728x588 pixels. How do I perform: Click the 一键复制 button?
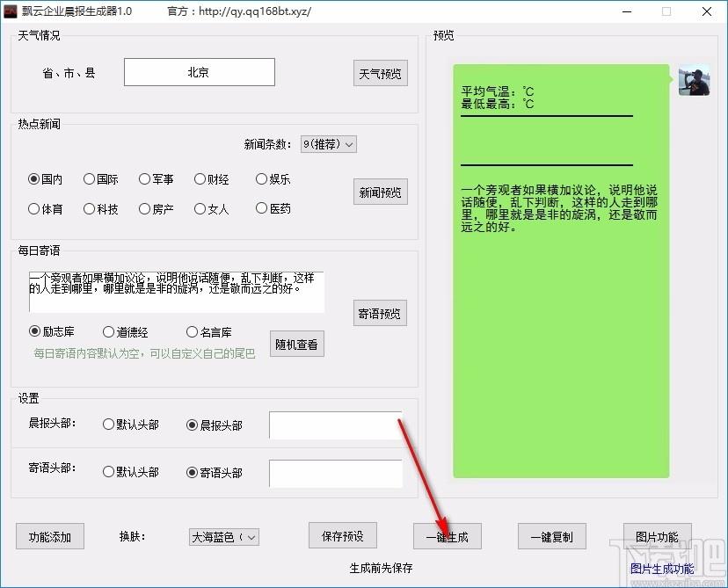(552, 536)
